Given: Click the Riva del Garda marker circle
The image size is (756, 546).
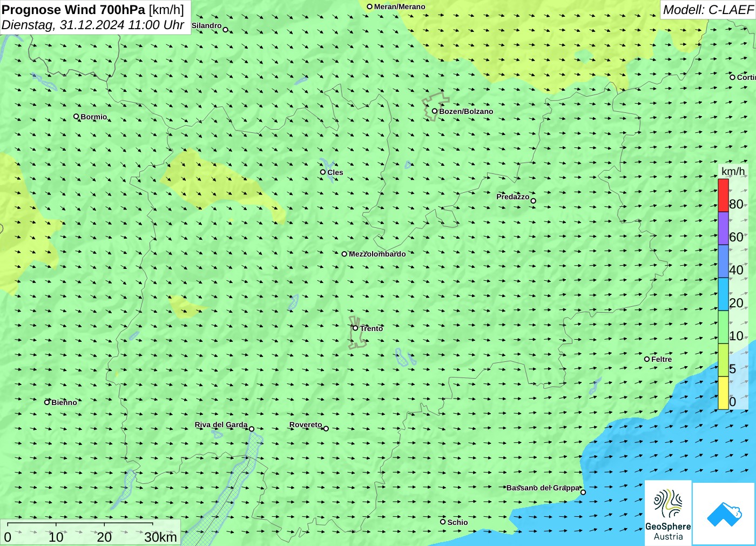Looking at the screenshot, I should point(252,429).
